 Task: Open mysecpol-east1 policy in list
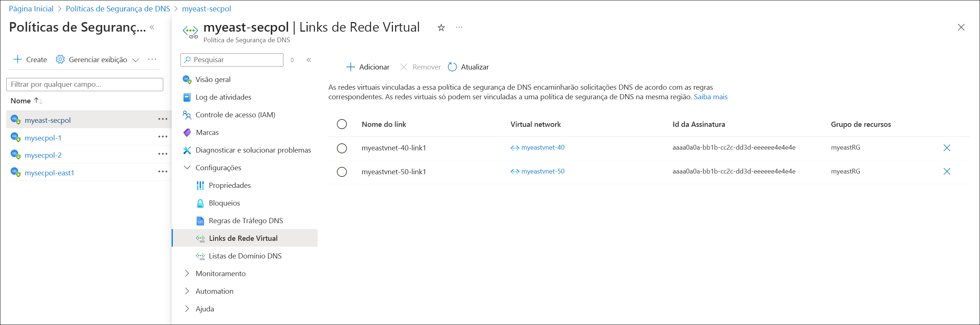click(x=50, y=173)
